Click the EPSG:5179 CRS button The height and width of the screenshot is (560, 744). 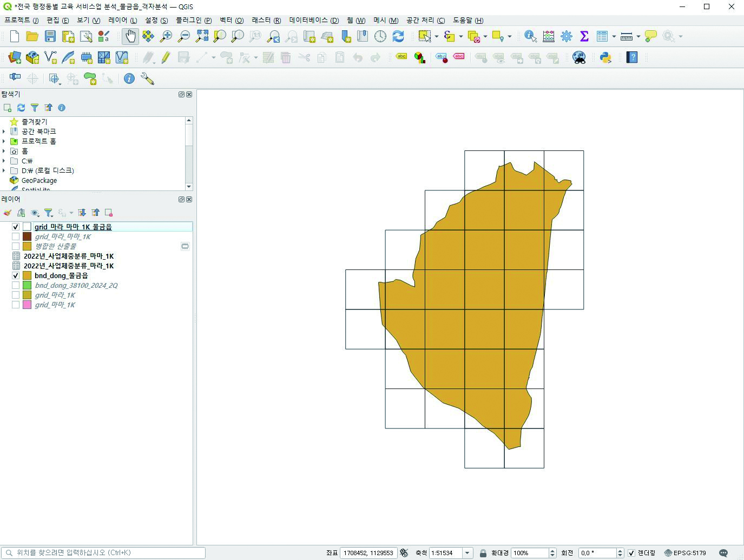pos(685,553)
